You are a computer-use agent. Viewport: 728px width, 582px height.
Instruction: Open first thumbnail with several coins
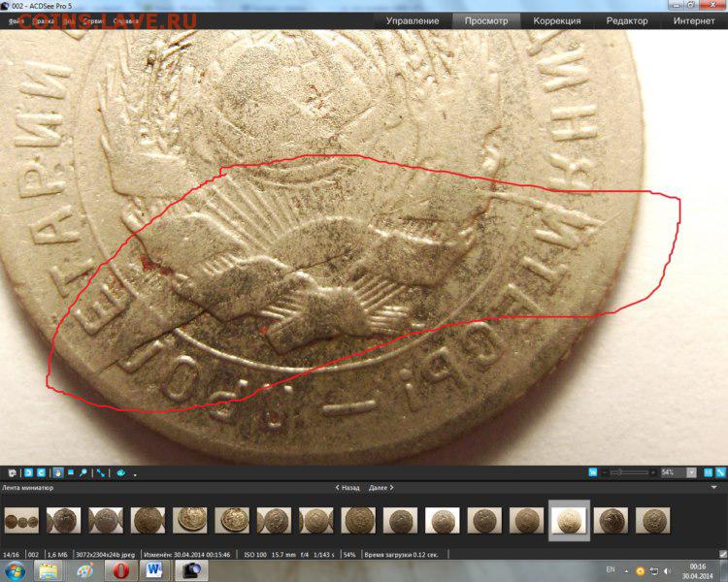(21, 520)
